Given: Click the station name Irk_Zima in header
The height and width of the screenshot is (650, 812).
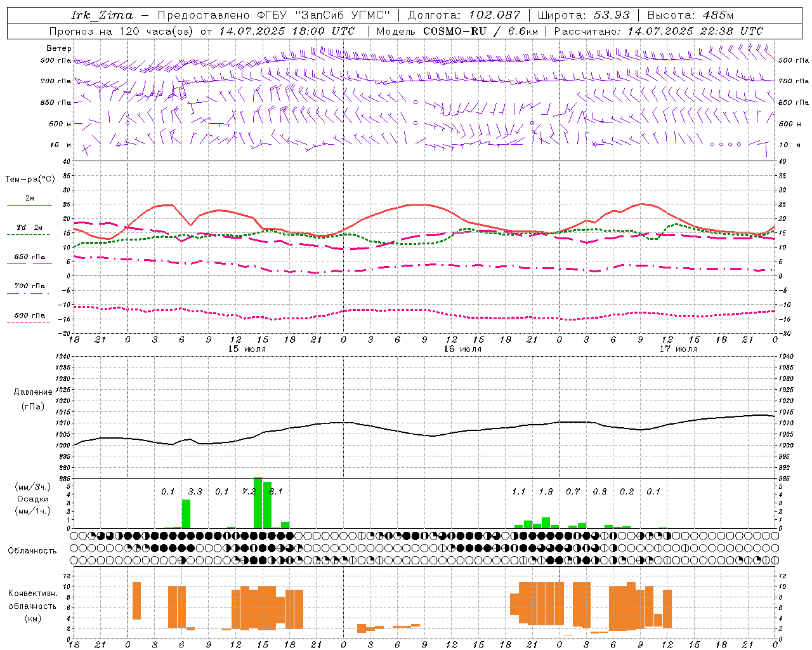Looking at the screenshot, I should click(102, 15).
